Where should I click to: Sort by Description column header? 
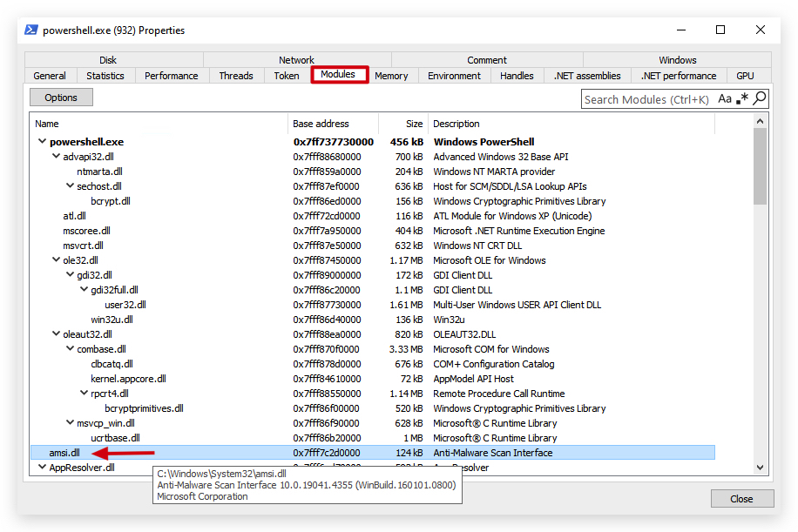pyautogui.click(x=571, y=124)
